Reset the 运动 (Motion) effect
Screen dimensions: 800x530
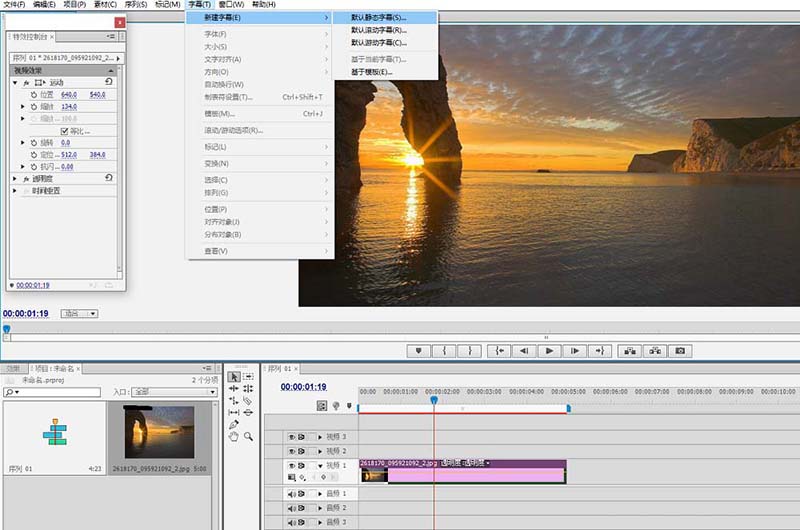pos(108,82)
